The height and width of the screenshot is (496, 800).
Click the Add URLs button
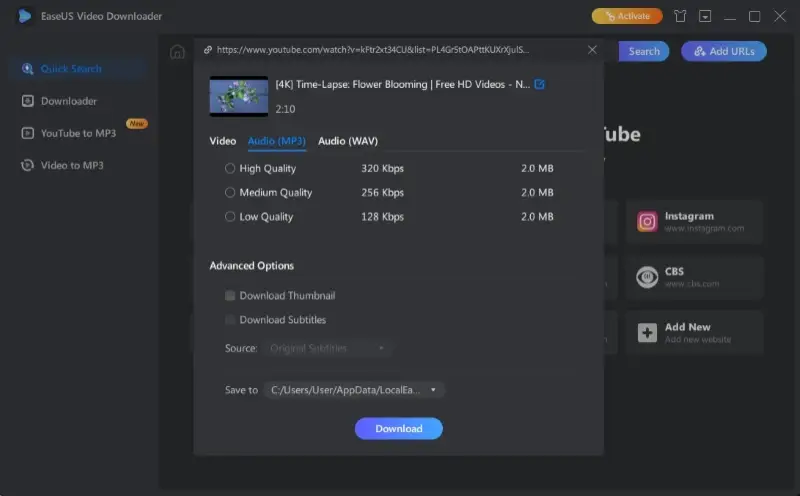pos(724,51)
